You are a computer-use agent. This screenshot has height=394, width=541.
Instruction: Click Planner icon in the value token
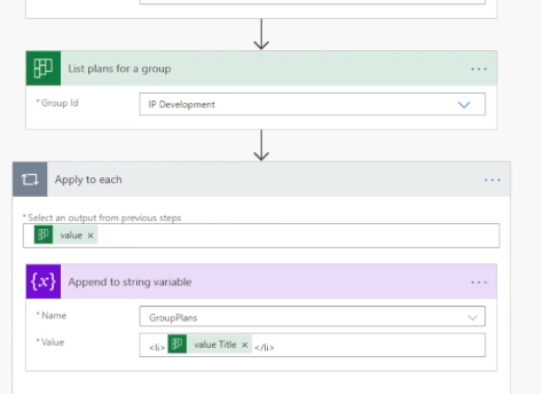[x=43, y=235]
